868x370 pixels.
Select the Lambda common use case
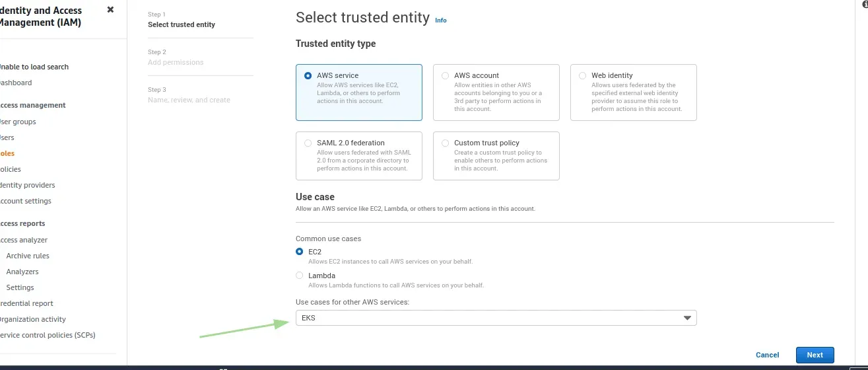[x=300, y=276]
